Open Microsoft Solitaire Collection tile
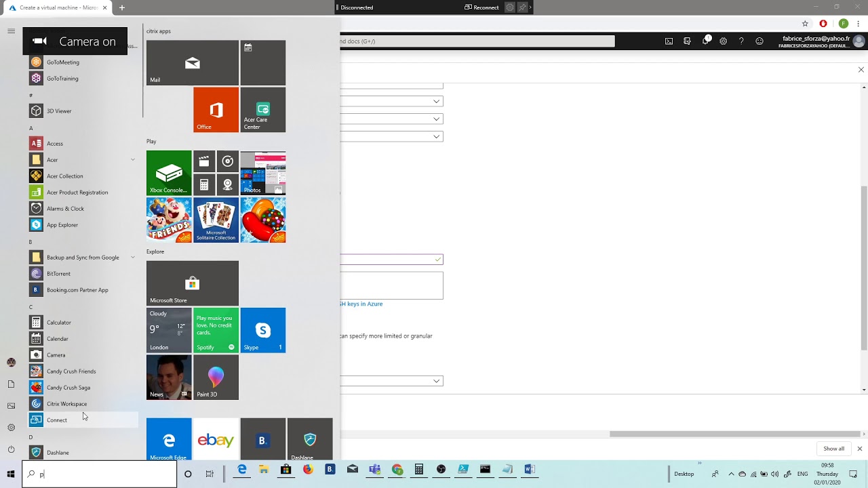The width and height of the screenshot is (868, 488). point(216,220)
